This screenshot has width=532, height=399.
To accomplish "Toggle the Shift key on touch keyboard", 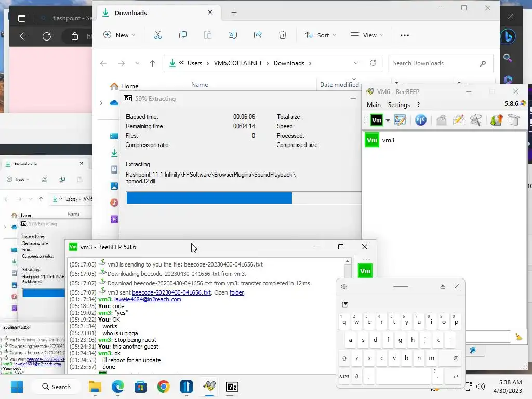I will point(344,358).
